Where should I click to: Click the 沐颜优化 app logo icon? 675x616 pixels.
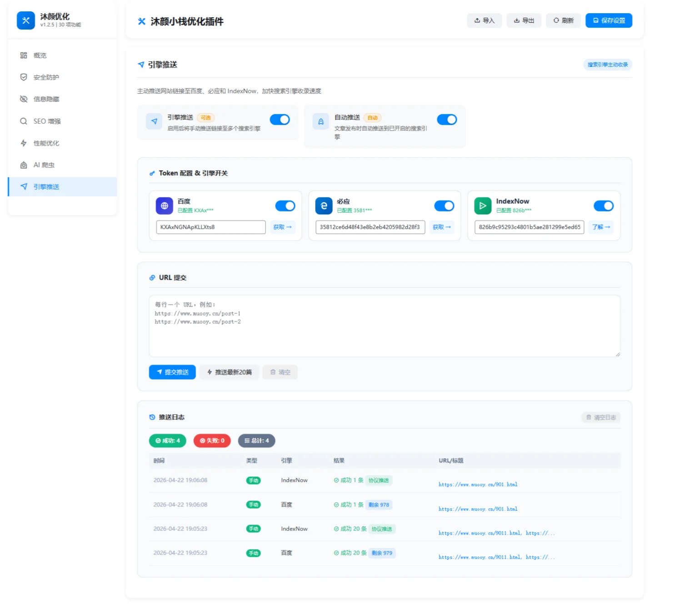pyautogui.click(x=25, y=20)
